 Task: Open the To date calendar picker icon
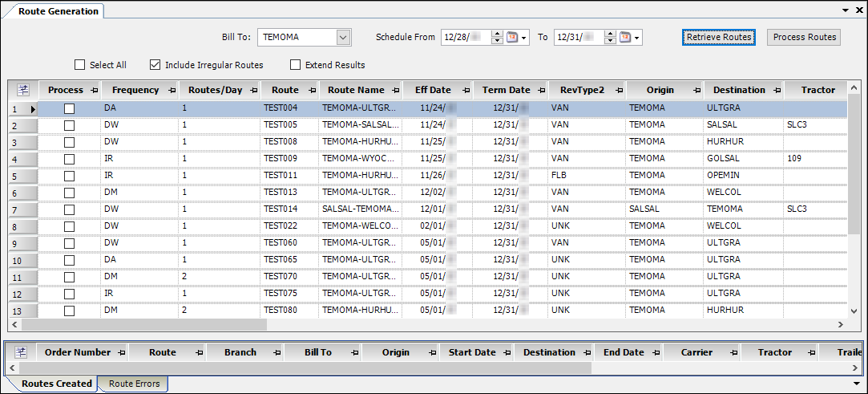(x=625, y=38)
